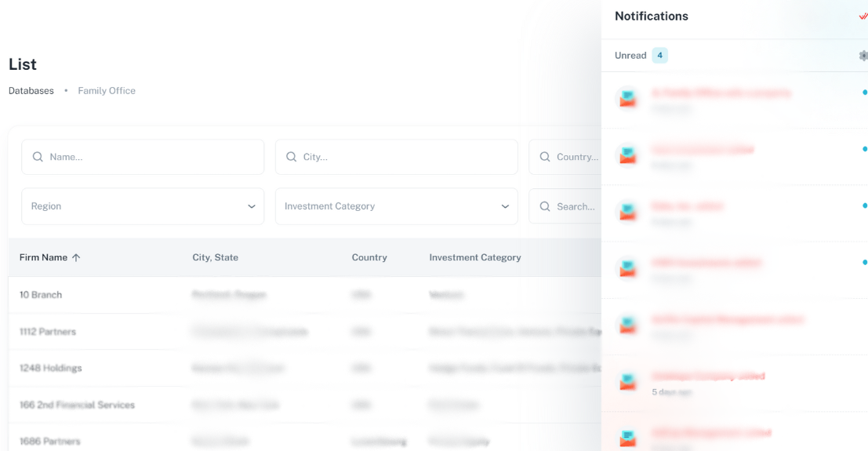Open the 10 Branch firm row
868x451 pixels.
coord(304,295)
